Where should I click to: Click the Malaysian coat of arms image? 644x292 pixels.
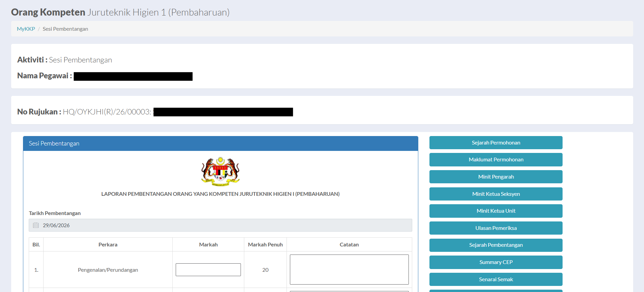coord(220,171)
